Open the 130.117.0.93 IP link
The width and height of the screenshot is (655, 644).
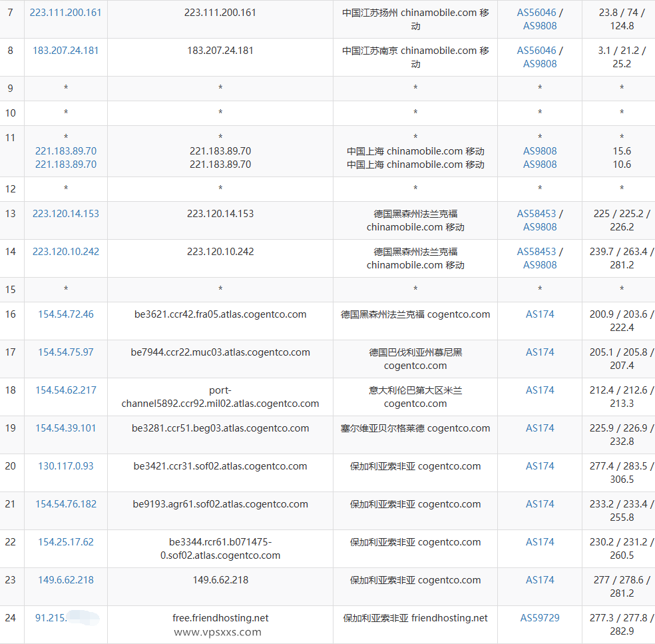(66, 466)
